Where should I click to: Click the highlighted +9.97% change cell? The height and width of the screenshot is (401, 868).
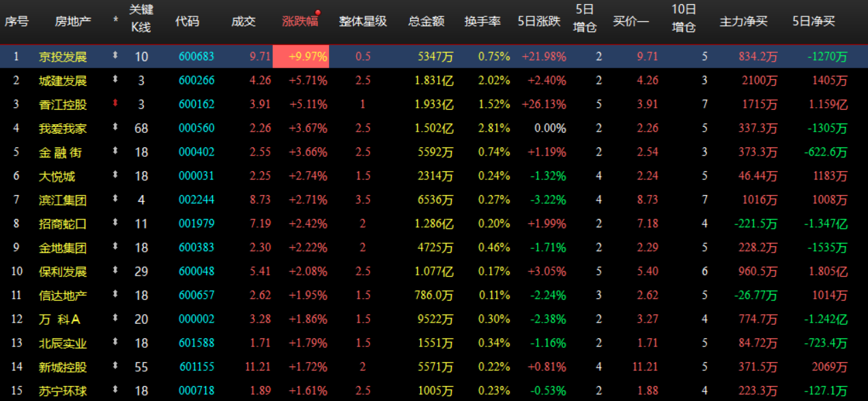[x=301, y=57]
